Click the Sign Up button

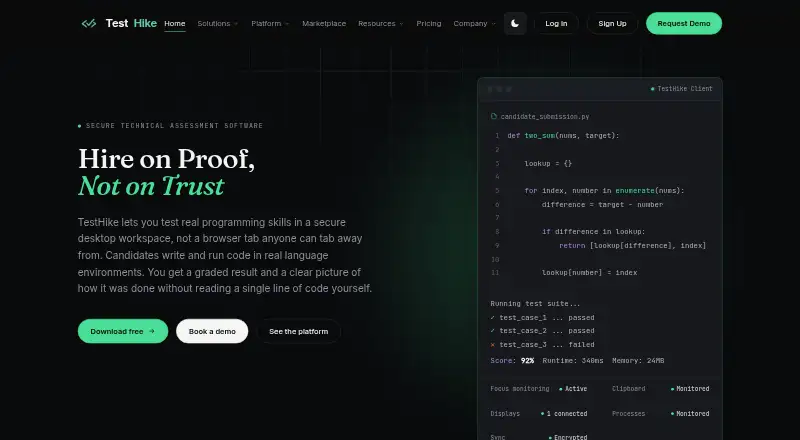coord(612,23)
